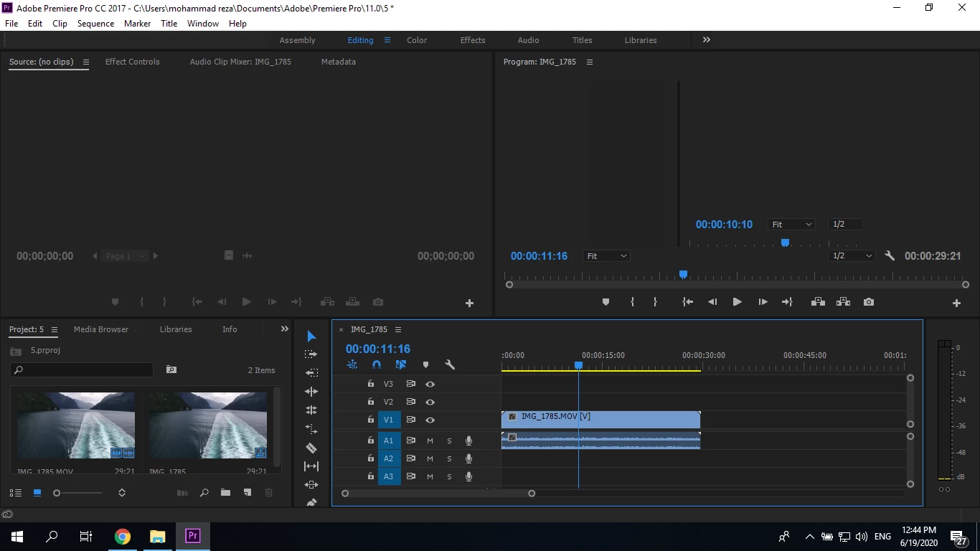Open Program monitor button editor plus
Viewport: 980px width, 551px height.
coord(956,303)
